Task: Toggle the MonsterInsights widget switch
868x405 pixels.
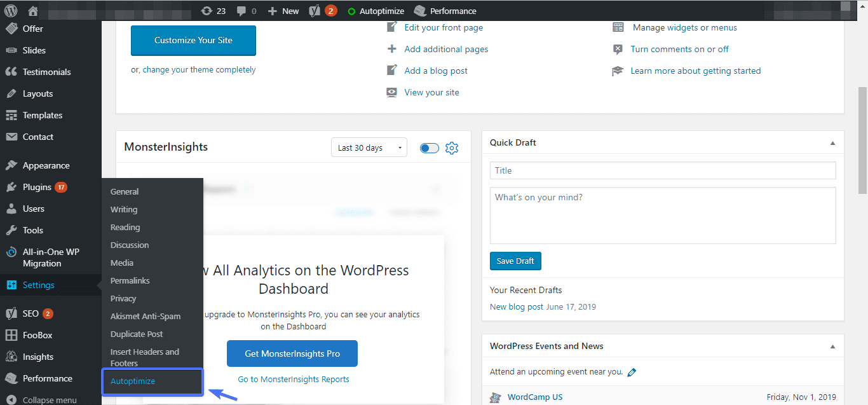Action: pos(430,148)
